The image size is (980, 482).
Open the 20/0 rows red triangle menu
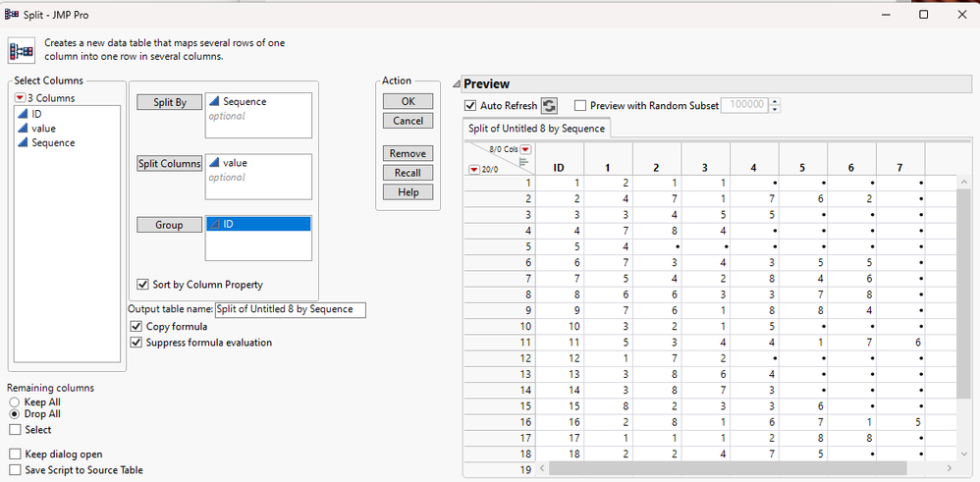coord(474,169)
